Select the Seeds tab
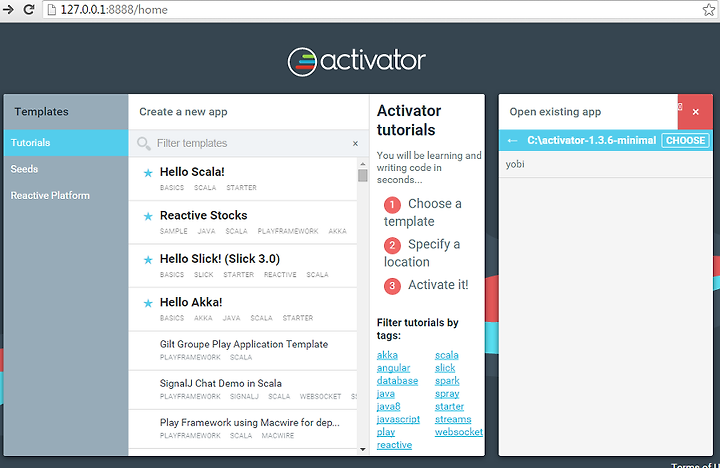The height and width of the screenshot is (468, 720). 66,169
